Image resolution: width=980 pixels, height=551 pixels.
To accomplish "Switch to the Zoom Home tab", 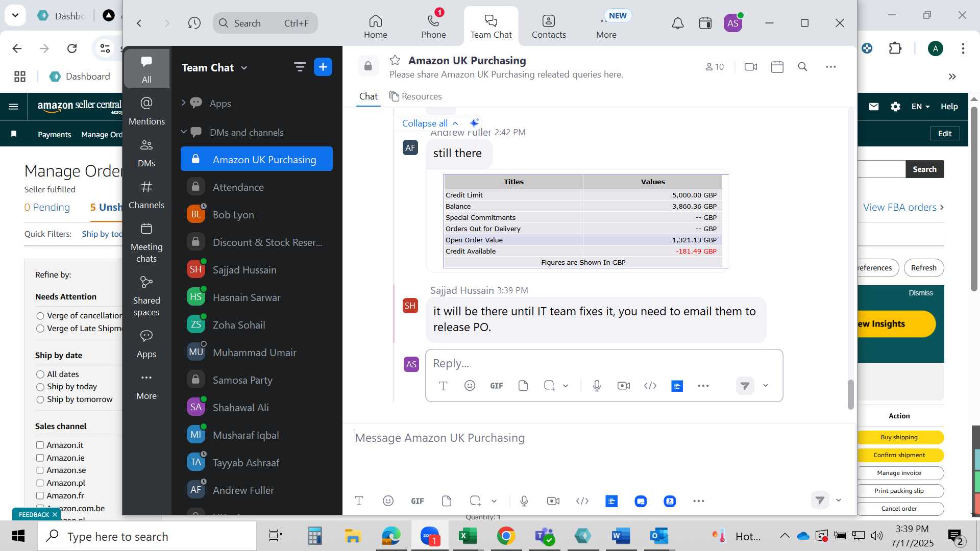I will 376,26.
